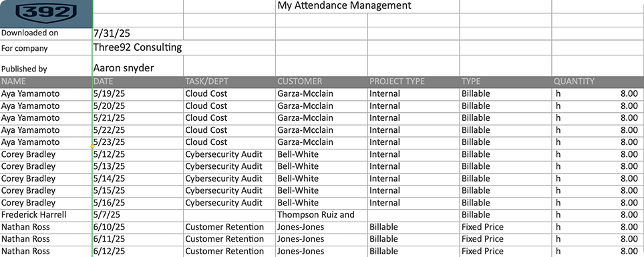Viewport: 644px width, 257px height.
Task: Select the Frederick Harrell name cell
Action: (x=46, y=215)
